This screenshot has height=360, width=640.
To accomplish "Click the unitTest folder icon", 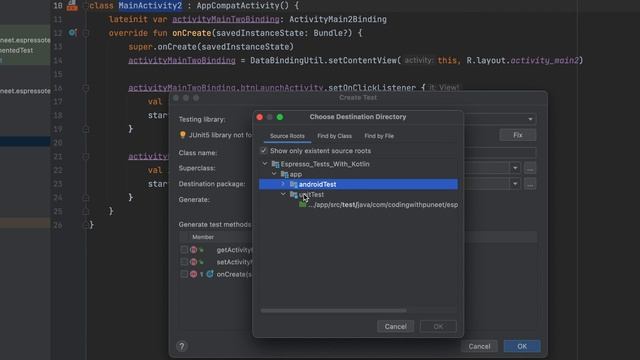I will [x=293, y=195].
